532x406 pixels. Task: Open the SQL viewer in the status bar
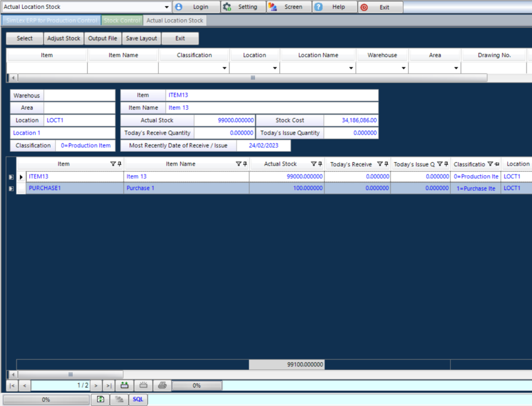click(x=138, y=399)
